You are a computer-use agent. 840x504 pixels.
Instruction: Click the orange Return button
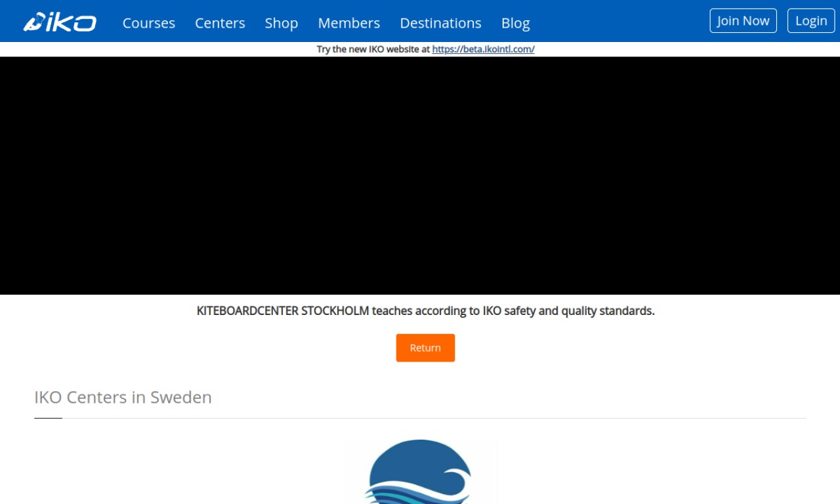(x=425, y=348)
